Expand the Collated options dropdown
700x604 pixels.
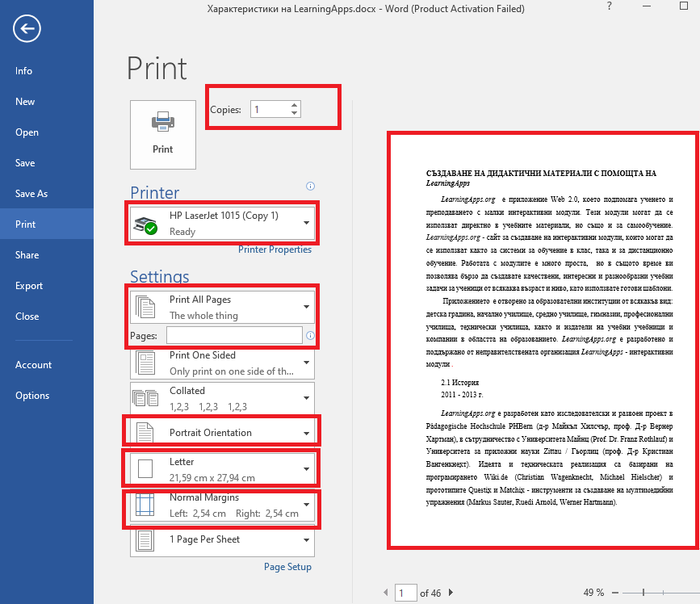pos(222,398)
